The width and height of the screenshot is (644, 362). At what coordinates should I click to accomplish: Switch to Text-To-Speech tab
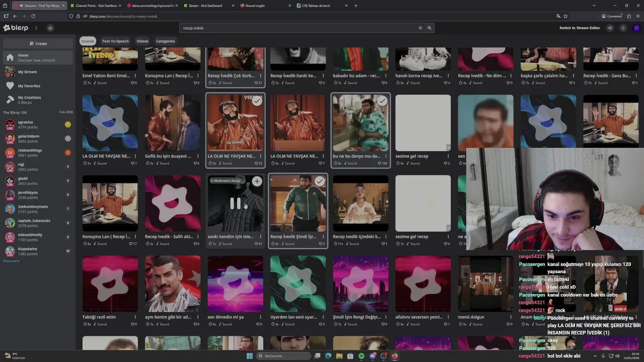coord(115,41)
